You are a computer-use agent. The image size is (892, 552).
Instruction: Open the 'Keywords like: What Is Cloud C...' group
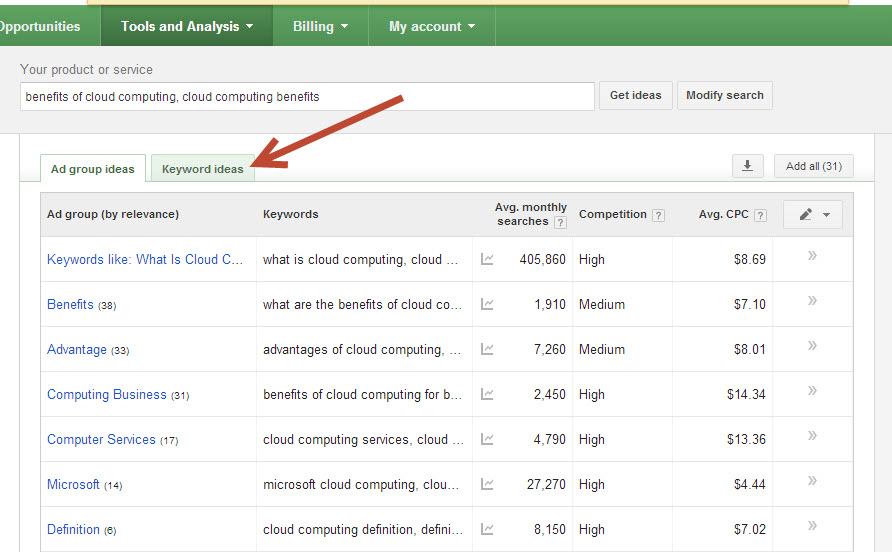[145, 259]
